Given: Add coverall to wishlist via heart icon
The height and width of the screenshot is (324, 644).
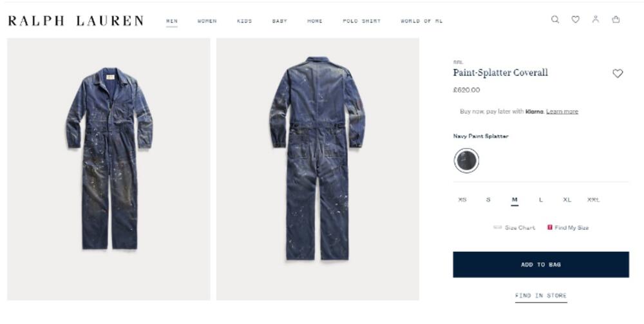Looking at the screenshot, I should pos(618,73).
